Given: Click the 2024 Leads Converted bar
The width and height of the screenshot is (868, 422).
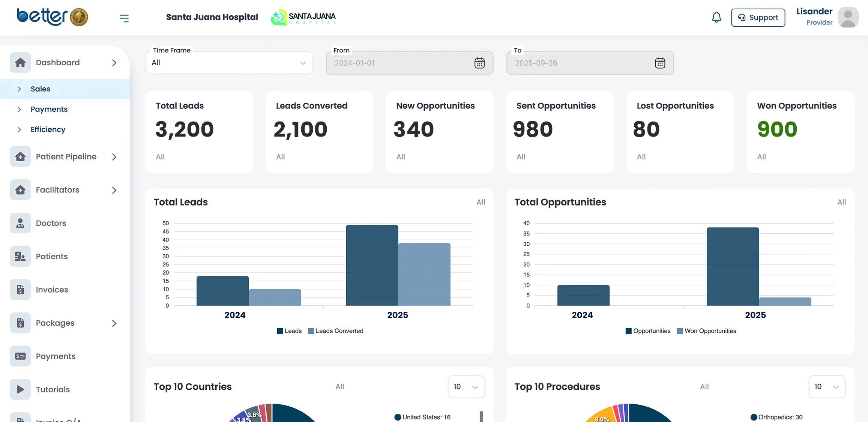Looking at the screenshot, I should (x=275, y=297).
